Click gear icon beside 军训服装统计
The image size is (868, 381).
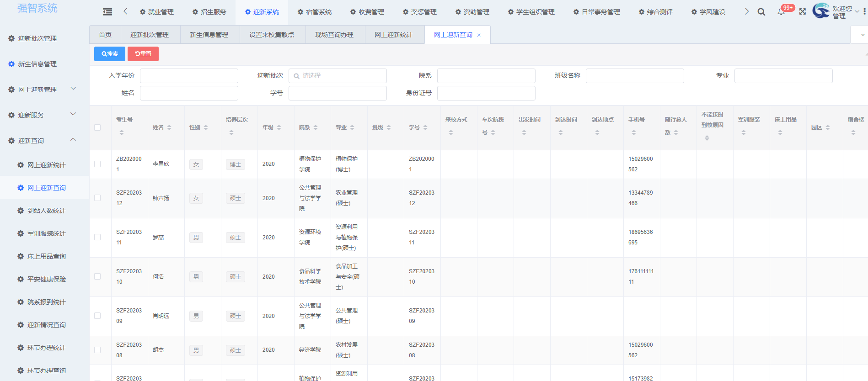(21, 233)
